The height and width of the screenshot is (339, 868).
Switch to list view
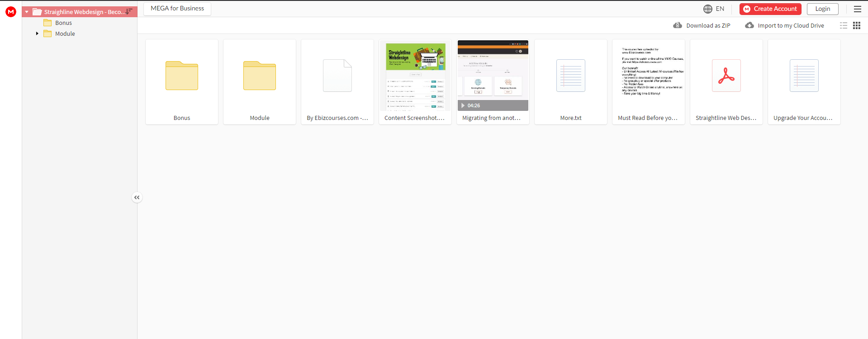(x=844, y=26)
